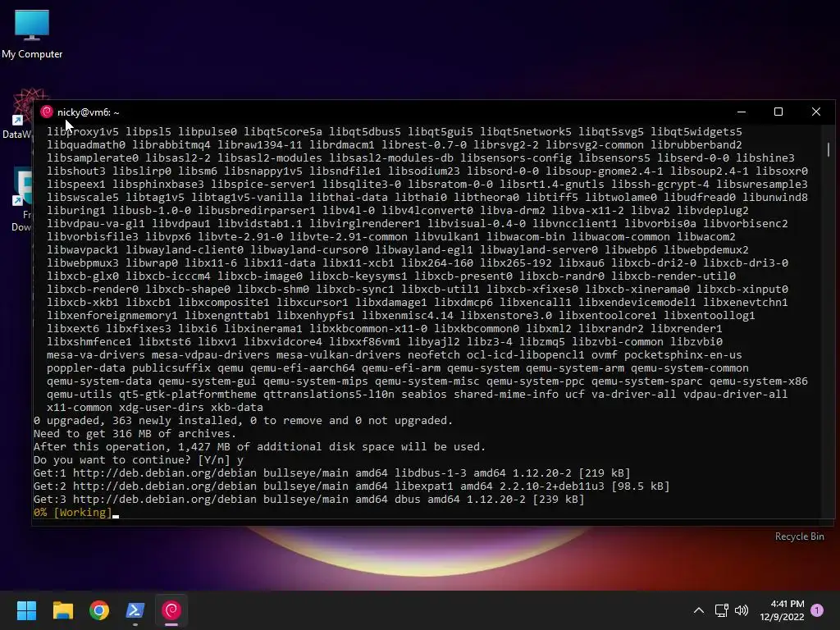Open the My Computer desktop icon
Screen dimensions: 840x630
(32, 34)
